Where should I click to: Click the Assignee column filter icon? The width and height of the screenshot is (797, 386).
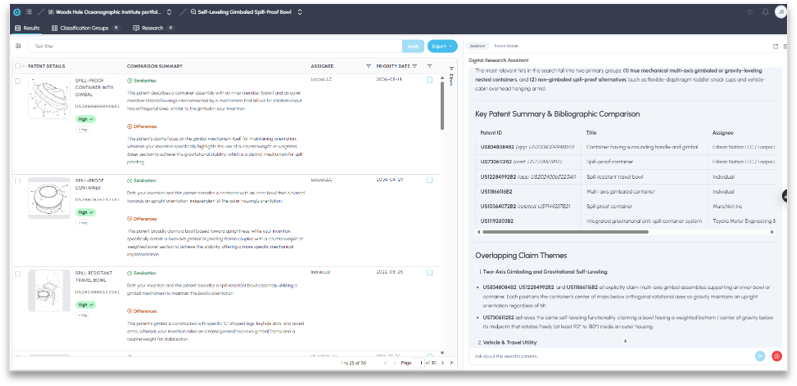[x=369, y=66]
